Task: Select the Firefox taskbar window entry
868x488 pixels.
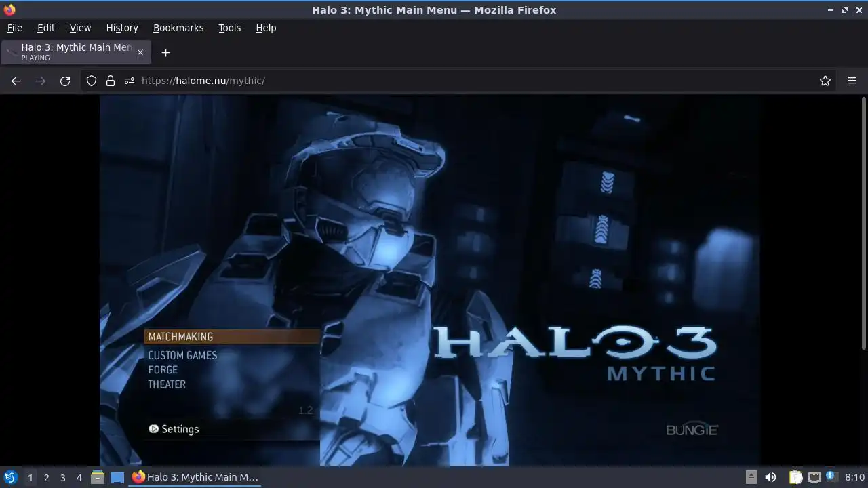Action: tap(196, 477)
